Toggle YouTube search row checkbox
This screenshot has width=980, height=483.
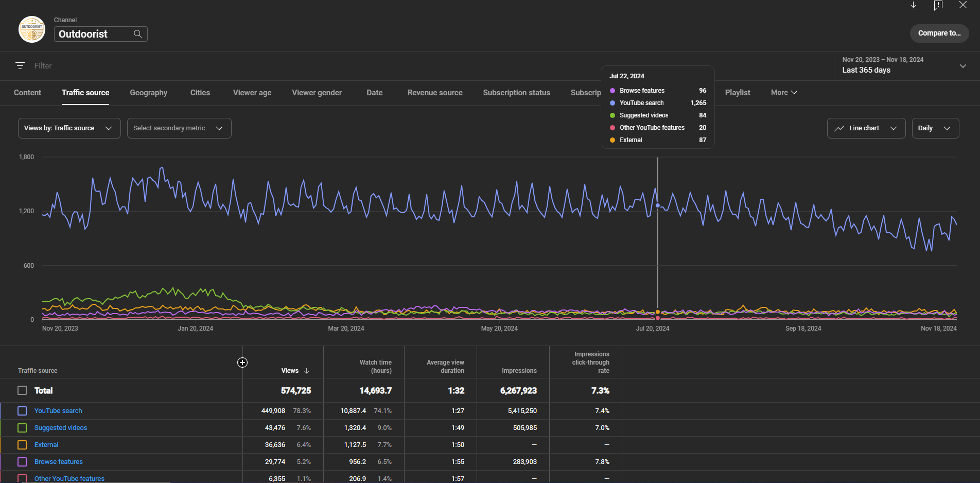[22, 411]
